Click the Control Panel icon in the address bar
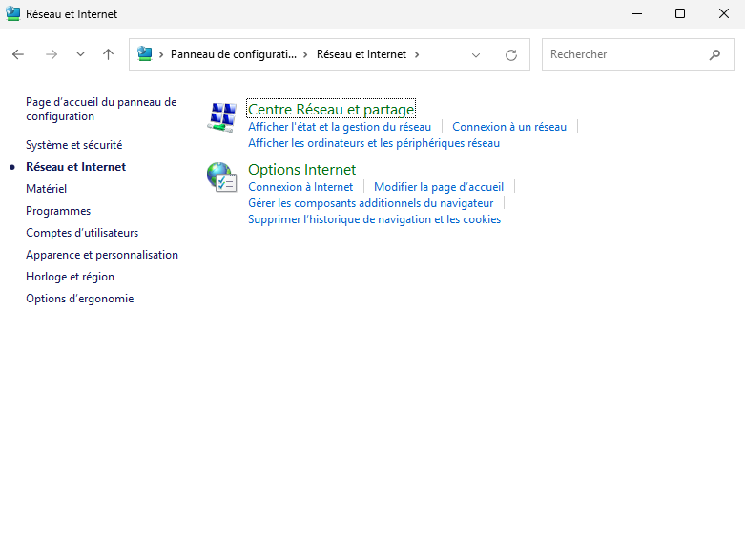The height and width of the screenshot is (560, 745). (x=145, y=54)
